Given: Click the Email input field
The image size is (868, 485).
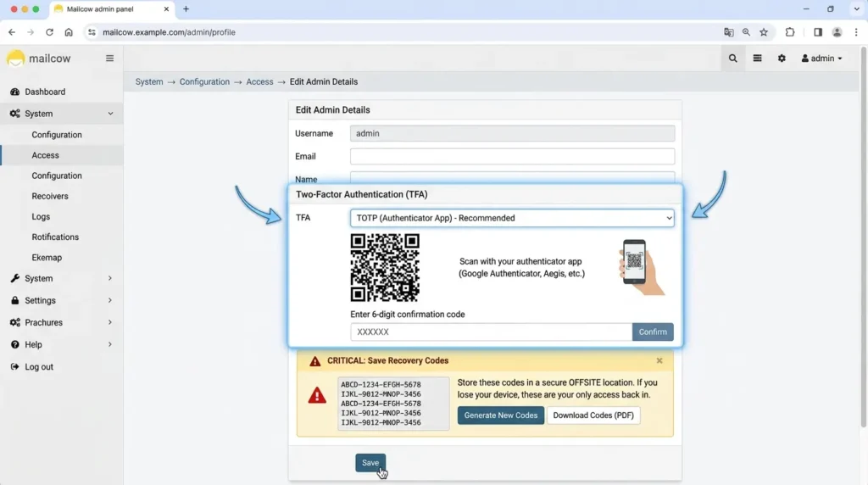Looking at the screenshot, I should (x=512, y=156).
